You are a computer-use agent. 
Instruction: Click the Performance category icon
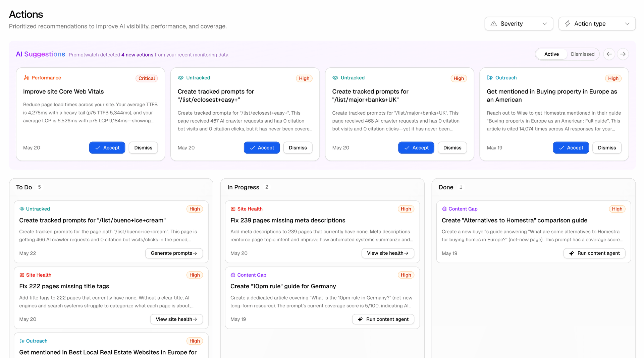(x=26, y=78)
